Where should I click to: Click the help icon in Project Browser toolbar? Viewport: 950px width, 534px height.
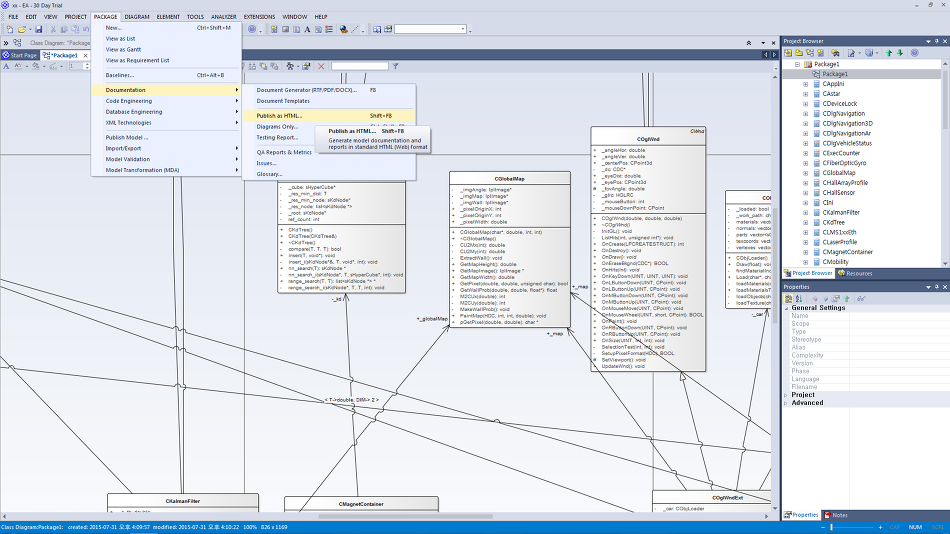point(915,53)
